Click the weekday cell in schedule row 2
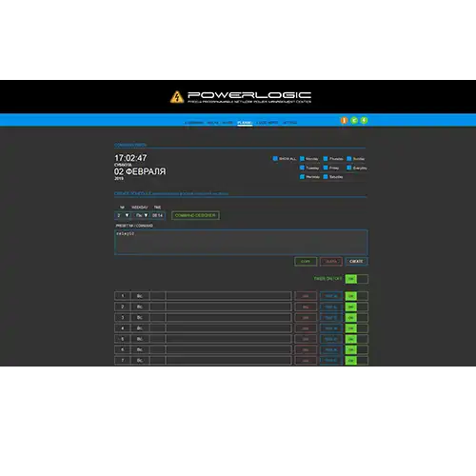476x476 pixels. point(140,307)
